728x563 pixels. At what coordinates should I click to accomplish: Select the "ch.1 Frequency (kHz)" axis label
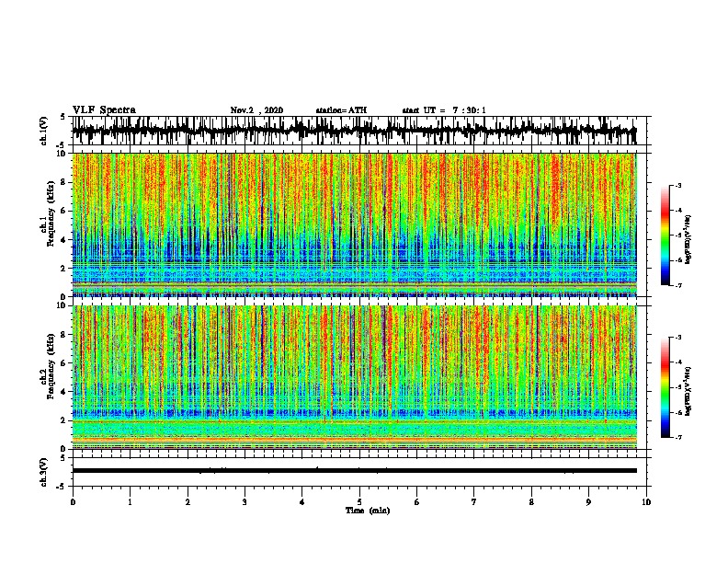(x=48, y=214)
